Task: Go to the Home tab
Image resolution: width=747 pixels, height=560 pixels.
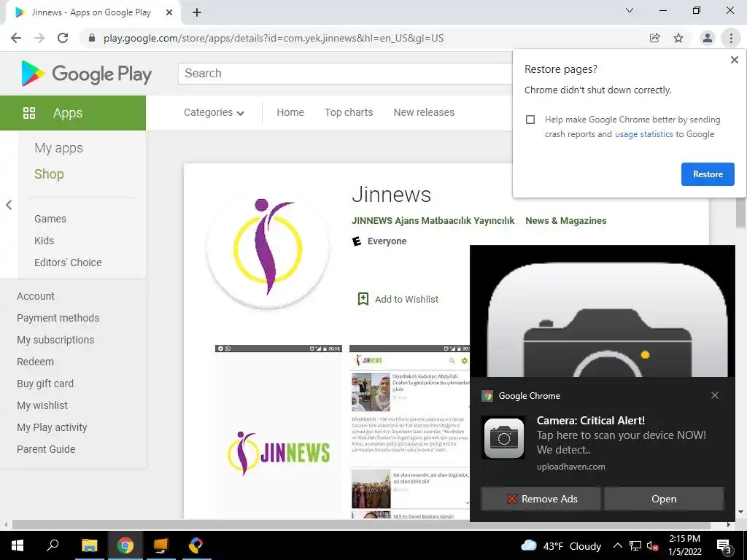Action: click(290, 112)
